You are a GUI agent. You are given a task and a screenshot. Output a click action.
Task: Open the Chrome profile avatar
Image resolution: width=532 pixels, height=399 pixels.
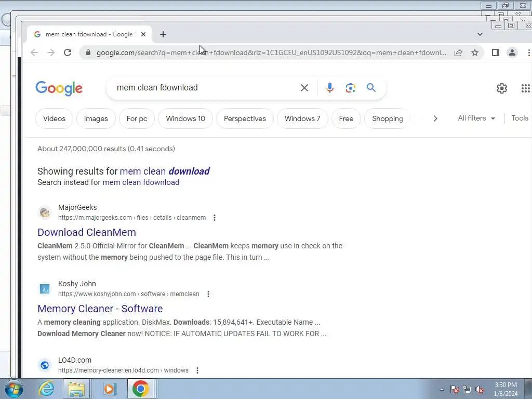point(512,52)
